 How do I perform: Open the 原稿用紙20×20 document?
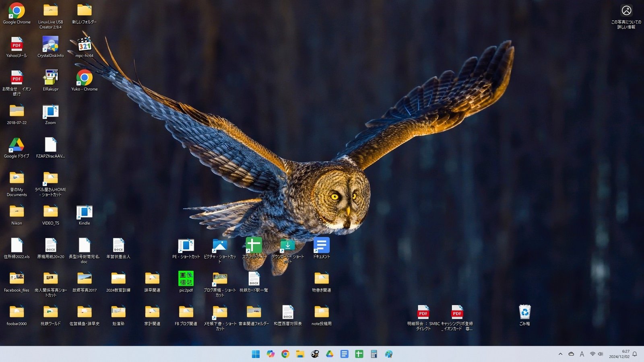click(50, 249)
